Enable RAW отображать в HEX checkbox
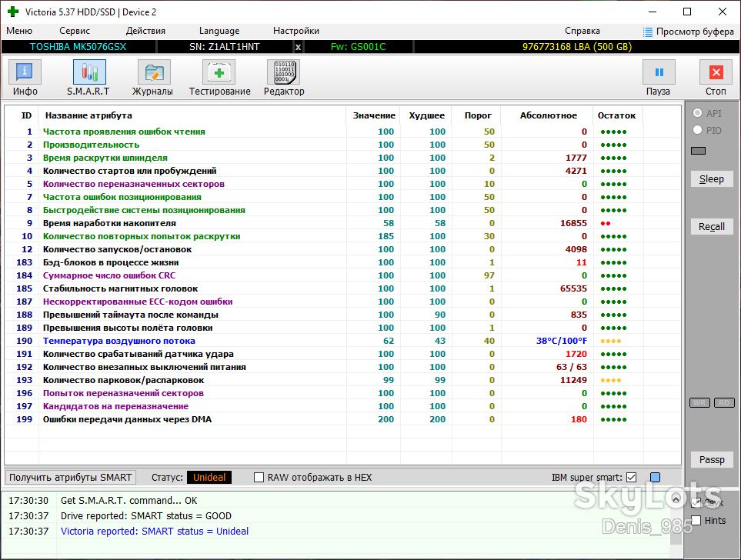 click(x=259, y=477)
